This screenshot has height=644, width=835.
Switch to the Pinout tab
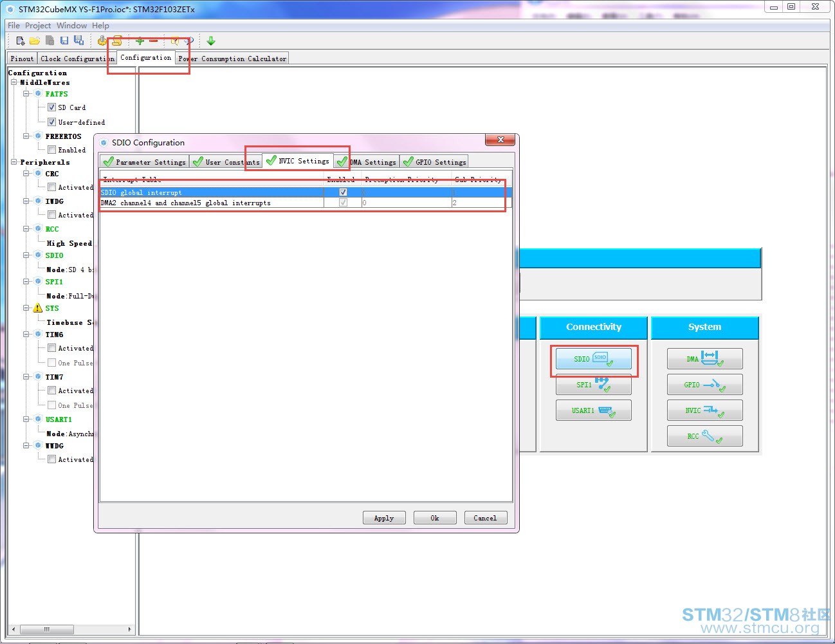click(x=22, y=59)
